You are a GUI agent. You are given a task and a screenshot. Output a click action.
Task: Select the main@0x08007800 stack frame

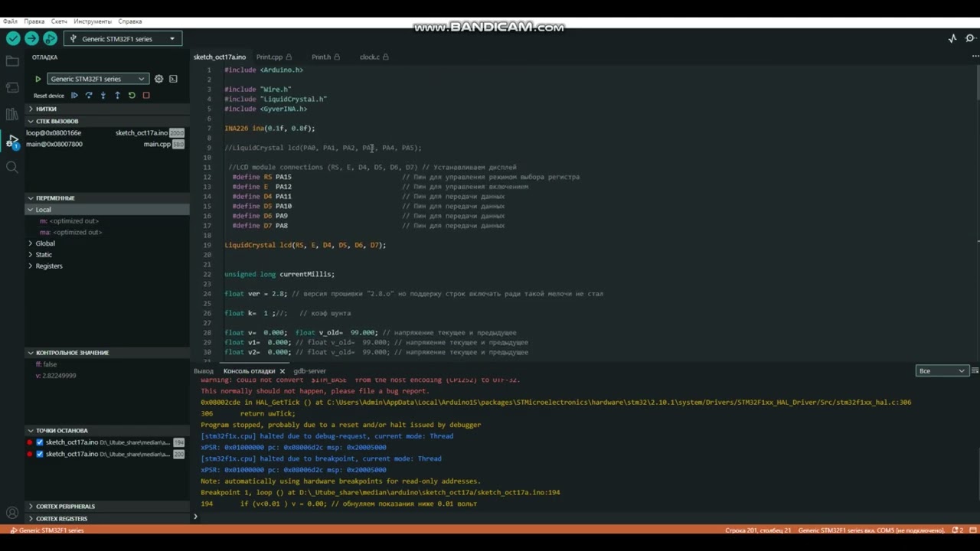click(107, 144)
